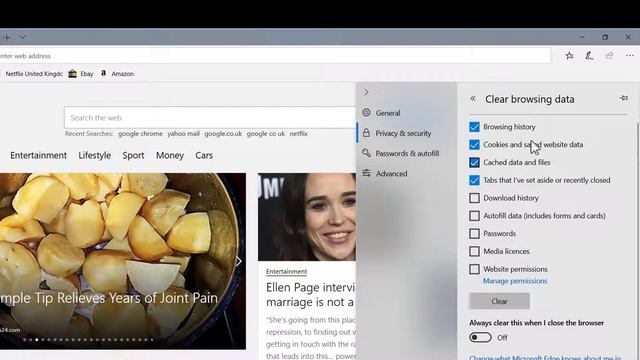Open Cars news tab
The image size is (640, 360).
click(204, 156)
